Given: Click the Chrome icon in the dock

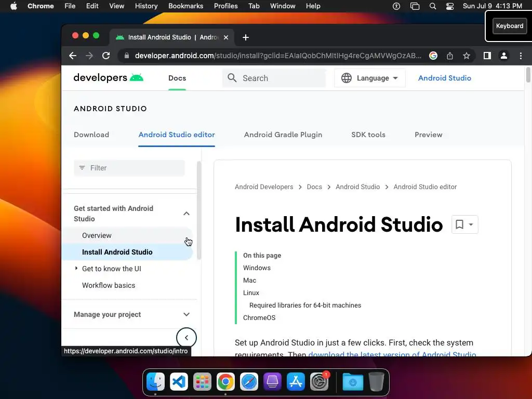Looking at the screenshot, I should [225, 382].
